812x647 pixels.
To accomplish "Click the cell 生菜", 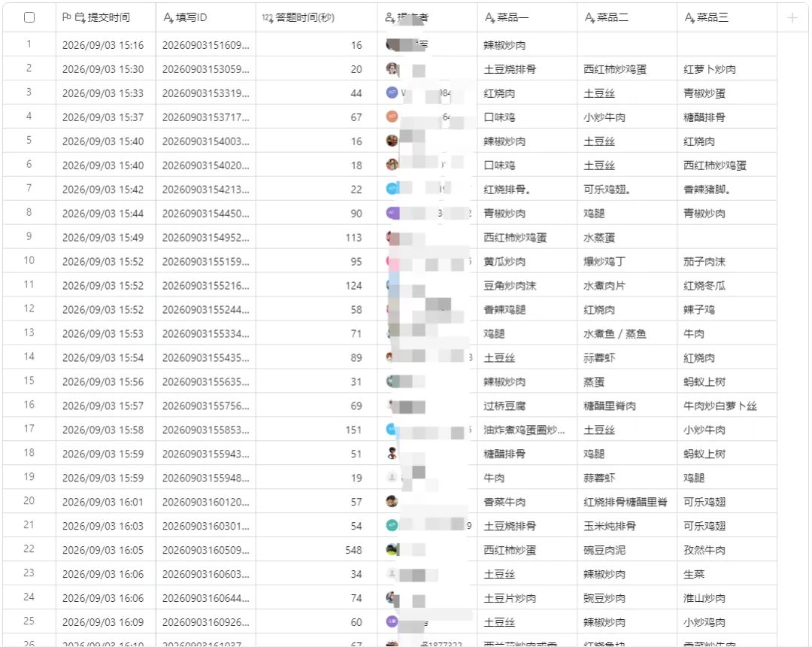I will tap(727, 574).
